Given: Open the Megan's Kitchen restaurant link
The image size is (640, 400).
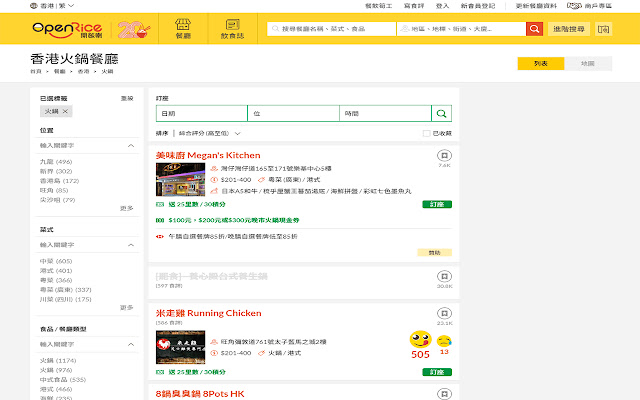Looking at the screenshot, I should 208,155.
